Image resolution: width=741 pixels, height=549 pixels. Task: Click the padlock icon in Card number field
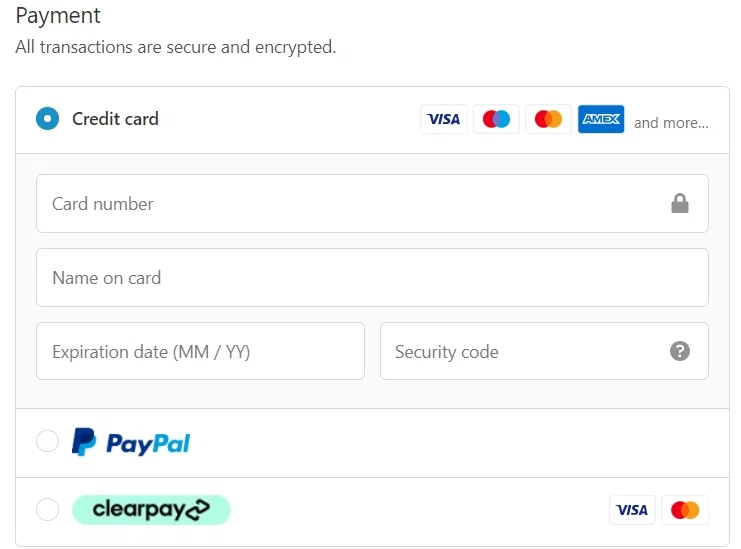coord(680,204)
